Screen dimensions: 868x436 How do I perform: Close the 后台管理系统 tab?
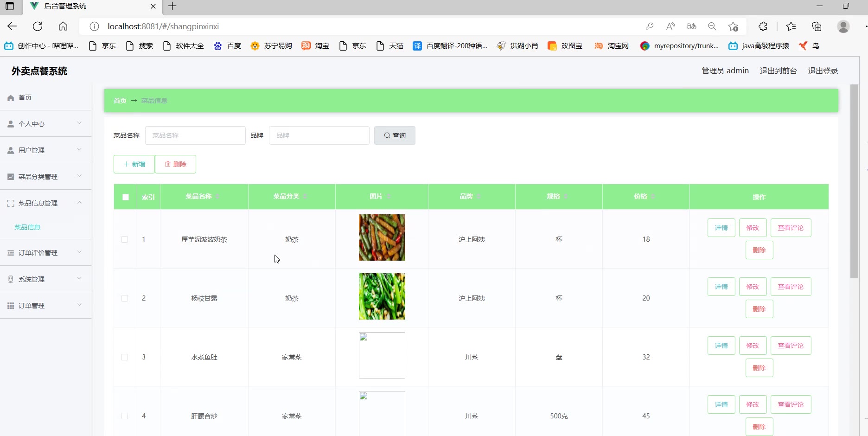pos(153,6)
